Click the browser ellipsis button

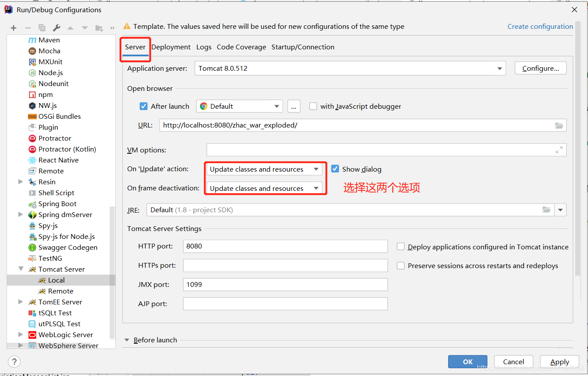click(294, 106)
